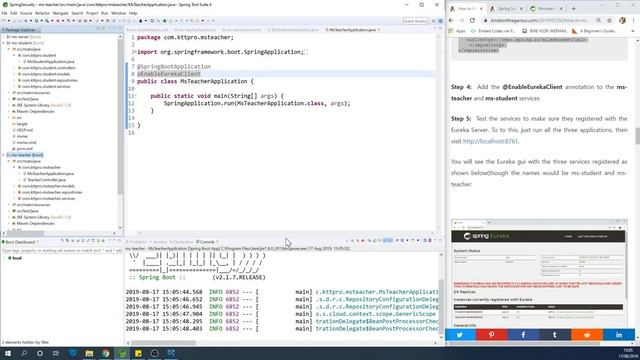
Task: Click the Console horizontal scrollbar
Action: coord(163,343)
